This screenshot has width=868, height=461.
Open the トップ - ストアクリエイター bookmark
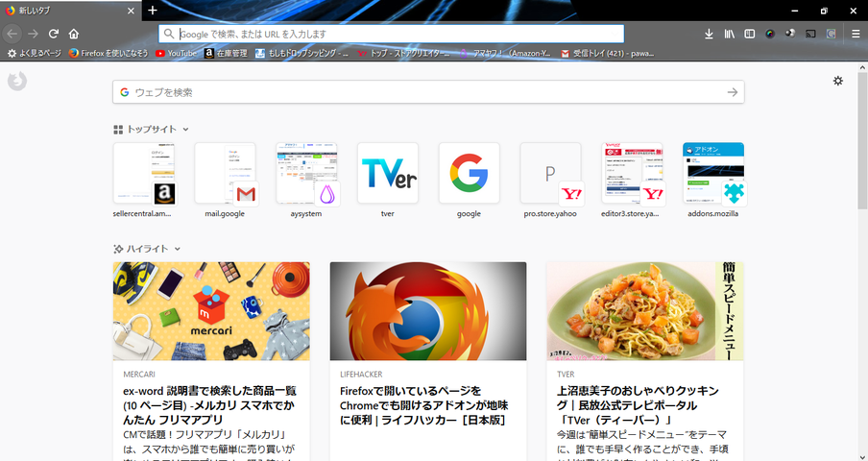tap(404, 54)
